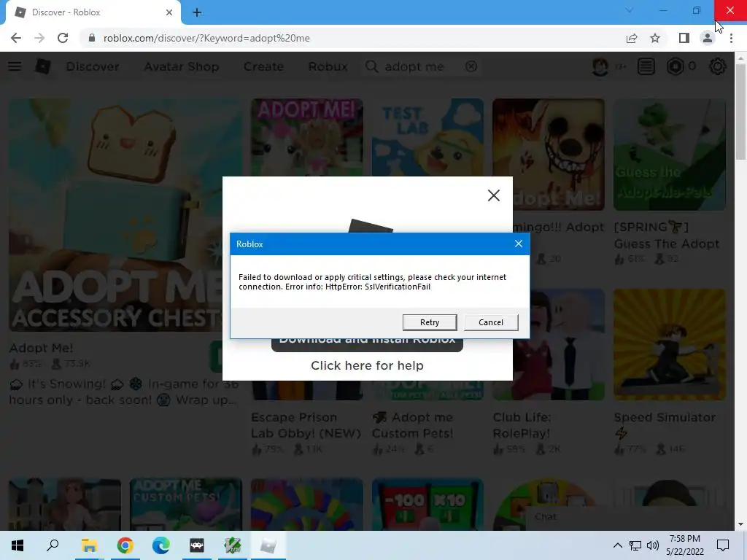
Task: Cancel the Roblox error dialog
Action: click(x=491, y=322)
